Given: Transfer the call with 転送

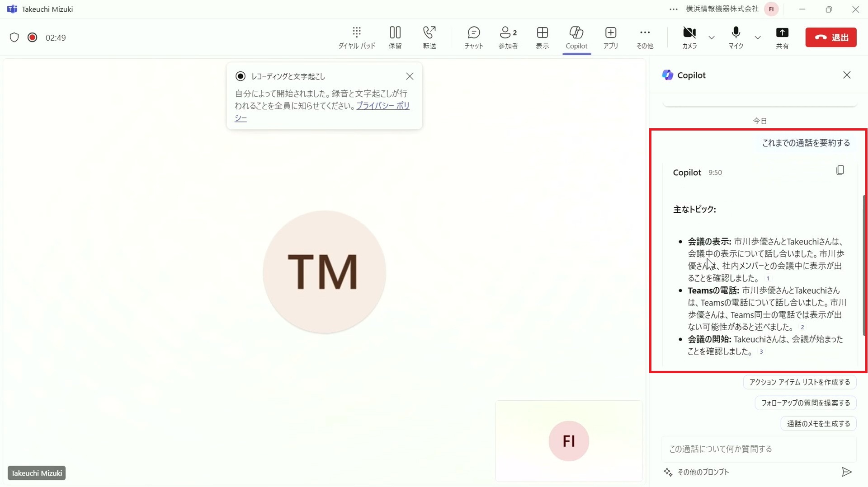Looking at the screenshot, I should [429, 37].
